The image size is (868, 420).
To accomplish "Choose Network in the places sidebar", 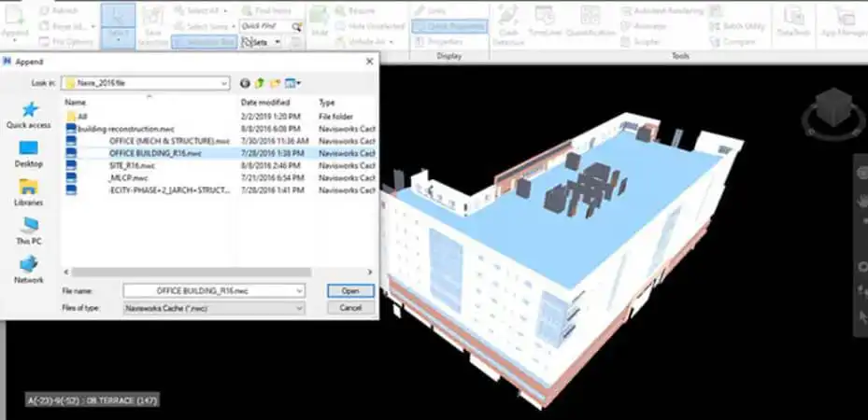I will (x=29, y=270).
